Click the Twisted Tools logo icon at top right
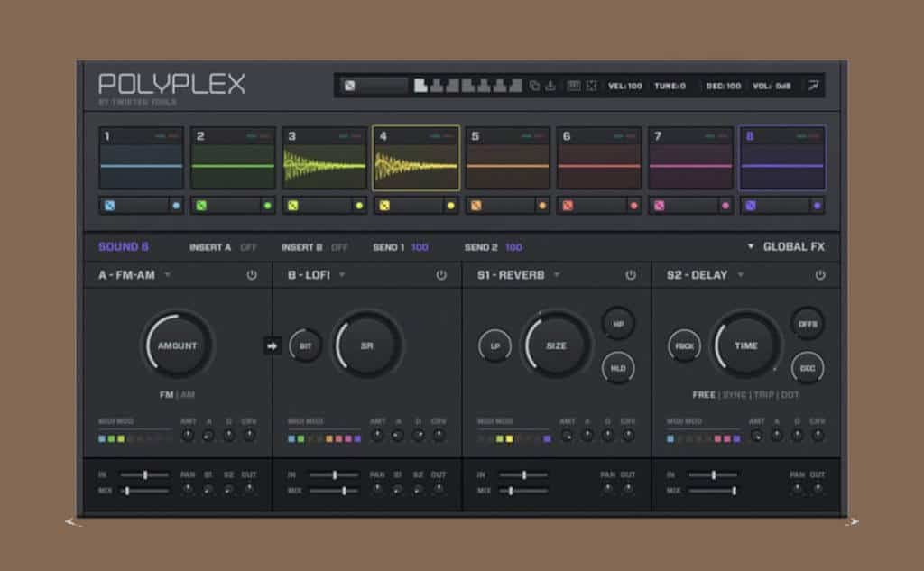 (813, 86)
